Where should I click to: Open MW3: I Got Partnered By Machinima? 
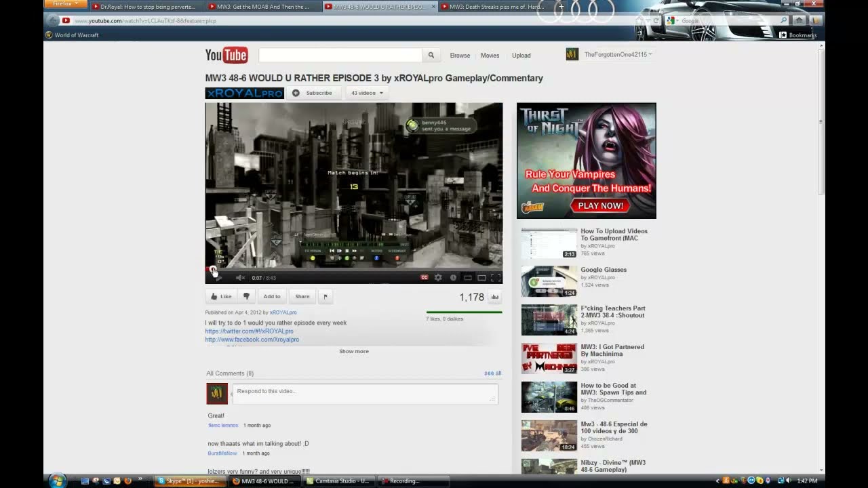tap(612, 350)
